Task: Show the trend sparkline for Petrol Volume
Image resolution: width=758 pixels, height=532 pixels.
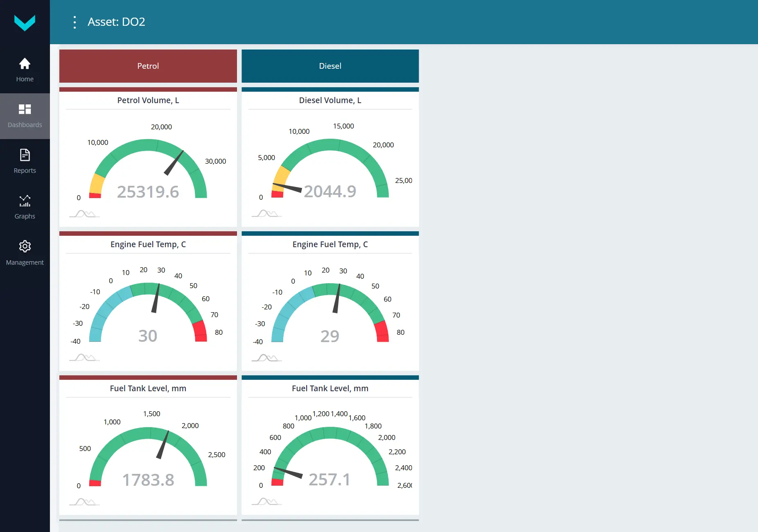Action: [84, 214]
